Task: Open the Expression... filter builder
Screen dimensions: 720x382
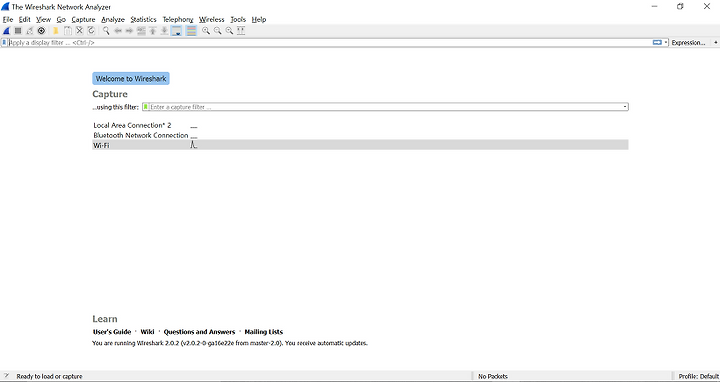Action: pos(688,43)
